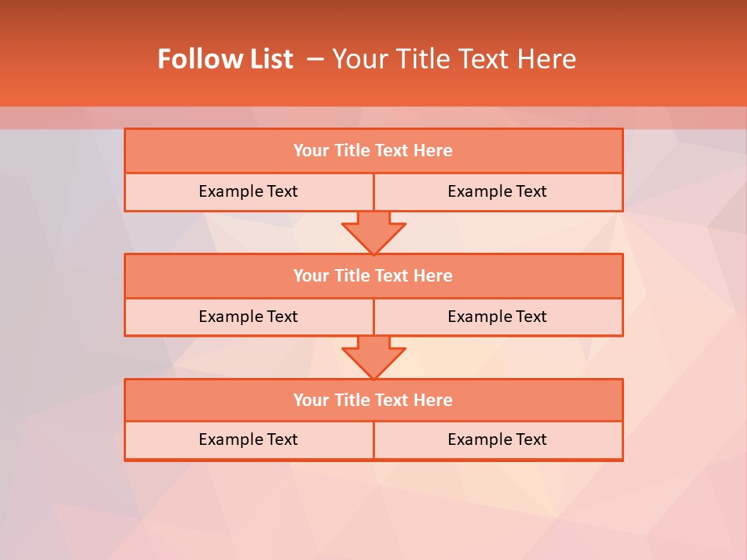This screenshot has height=560, width=747.
Task: Select the top "Your Title Text Here" box
Action: [x=373, y=150]
